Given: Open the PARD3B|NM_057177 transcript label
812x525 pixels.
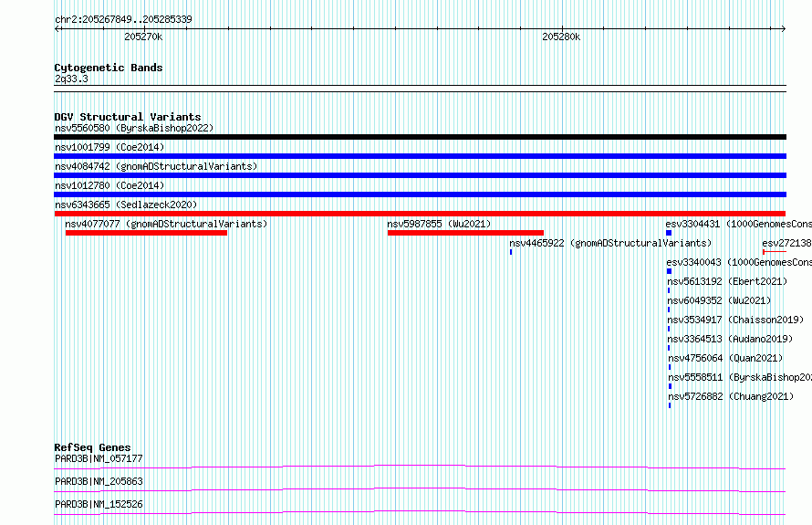Looking at the screenshot, I should pos(99,458).
